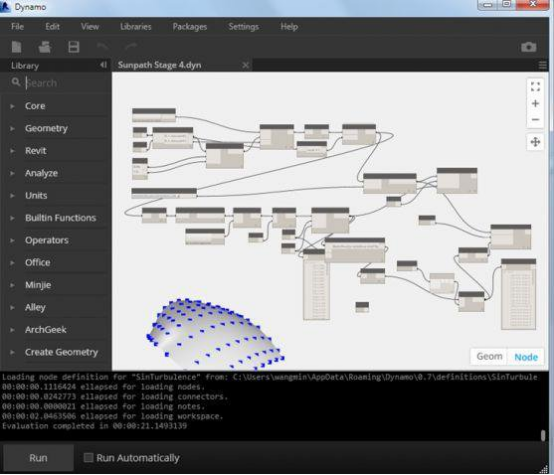Click the camera export image icon
554x475 pixels.
click(x=529, y=47)
